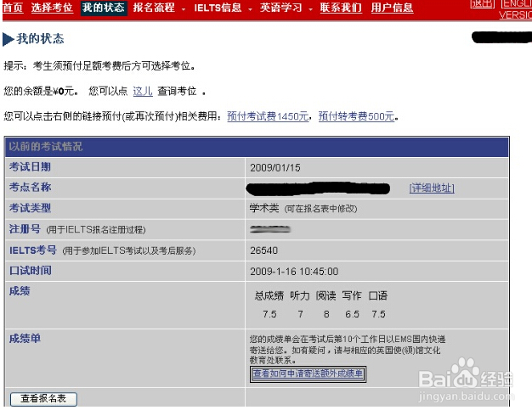Expand the 报名流程 dropdown arrow
Image resolution: width=532 pixels, height=410 pixels.
pyautogui.click(x=184, y=9)
